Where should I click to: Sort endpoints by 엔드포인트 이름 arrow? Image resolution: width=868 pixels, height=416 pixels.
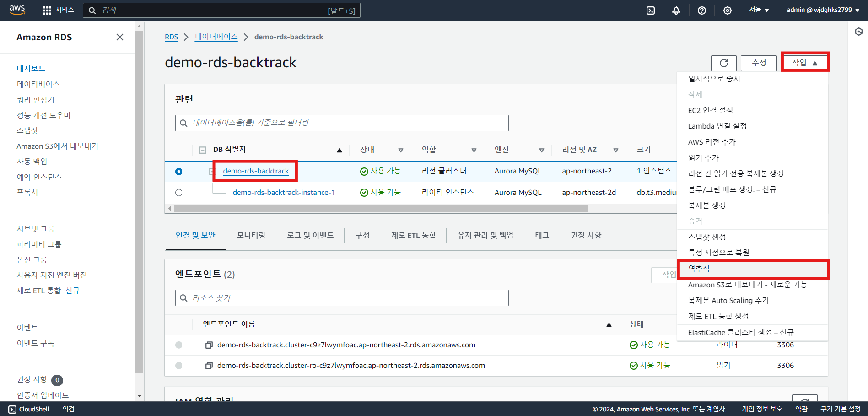click(x=609, y=324)
